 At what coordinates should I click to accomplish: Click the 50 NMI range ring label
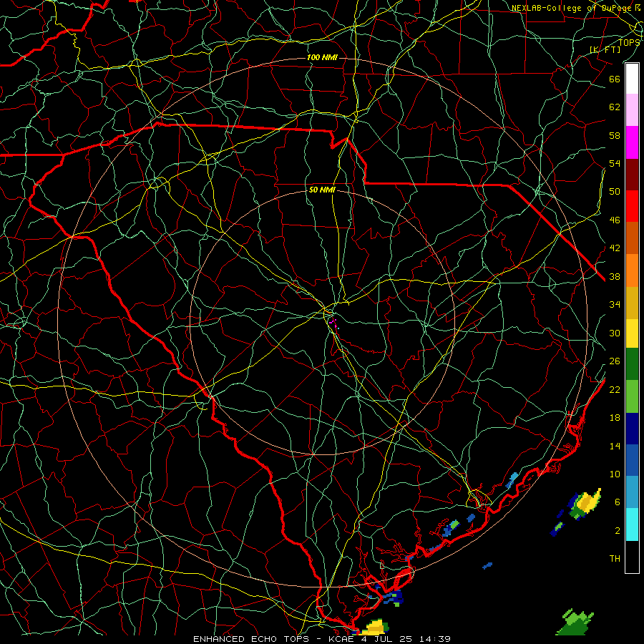(323, 190)
